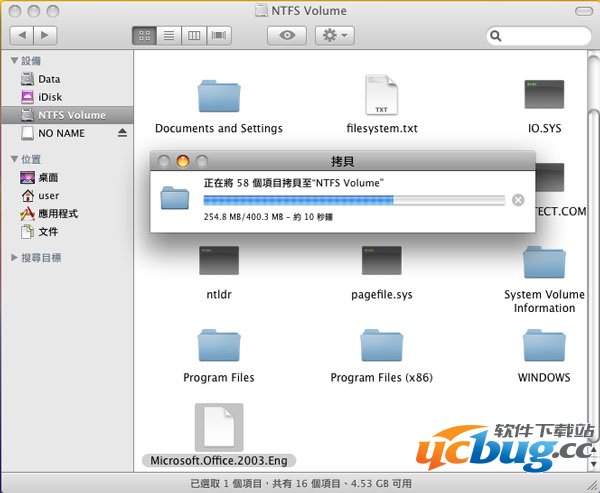
Task: Switch to icon view mode
Action: [145, 35]
